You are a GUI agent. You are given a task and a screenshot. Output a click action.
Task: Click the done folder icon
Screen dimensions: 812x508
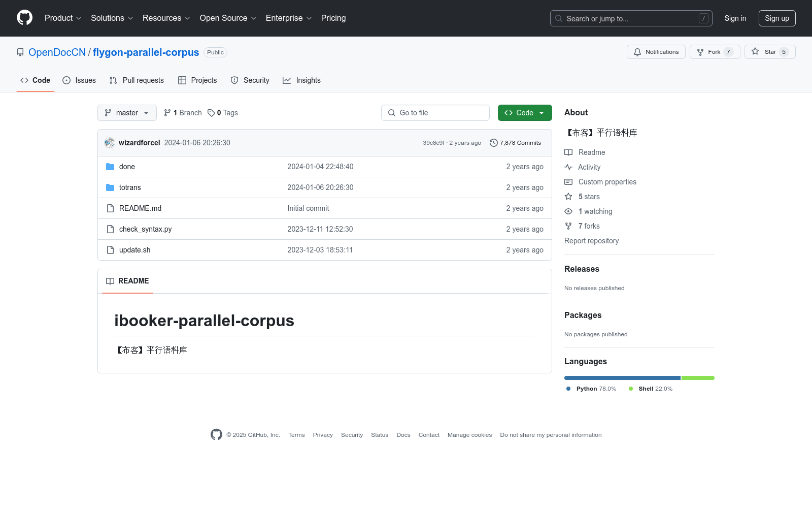pyautogui.click(x=110, y=167)
